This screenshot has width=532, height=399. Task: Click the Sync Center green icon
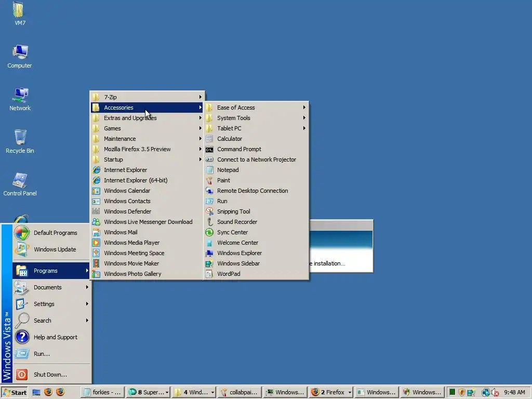[x=209, y=232]
